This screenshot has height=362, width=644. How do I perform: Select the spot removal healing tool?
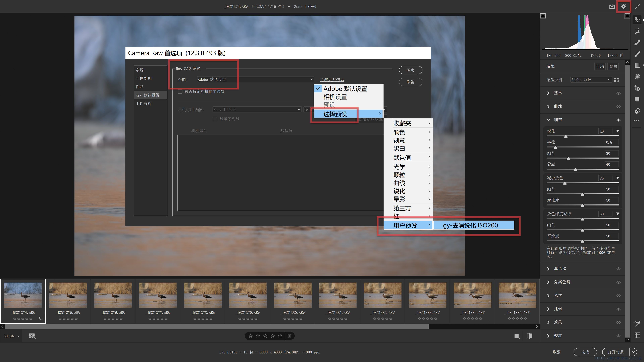click(x=637, y=43)
